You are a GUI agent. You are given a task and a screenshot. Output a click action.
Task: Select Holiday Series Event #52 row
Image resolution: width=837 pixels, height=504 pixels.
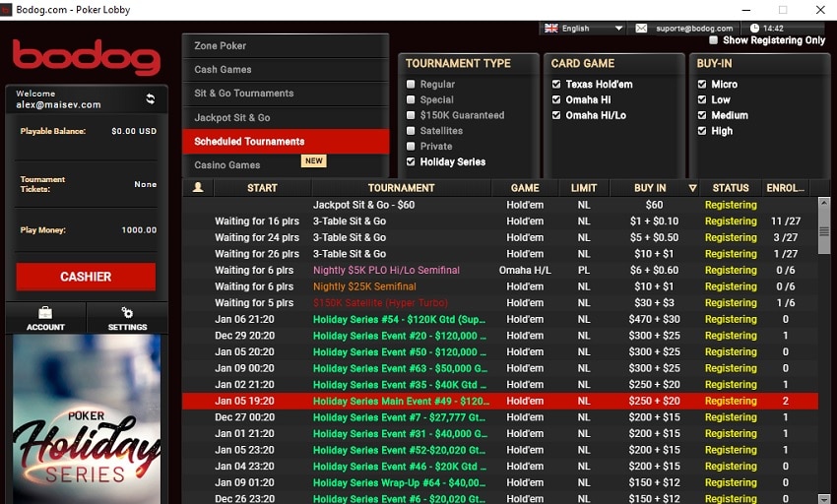500,450
